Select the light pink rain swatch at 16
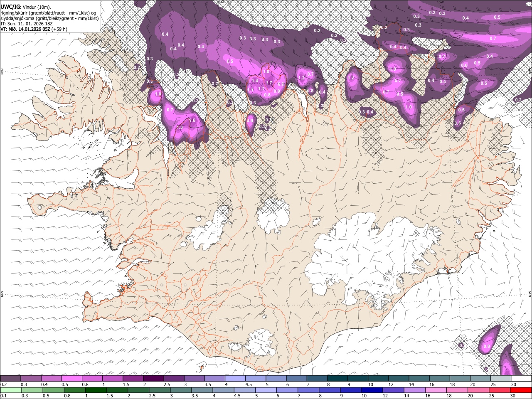Viewport: 532px width, 399px height. [x=436, y=390]
